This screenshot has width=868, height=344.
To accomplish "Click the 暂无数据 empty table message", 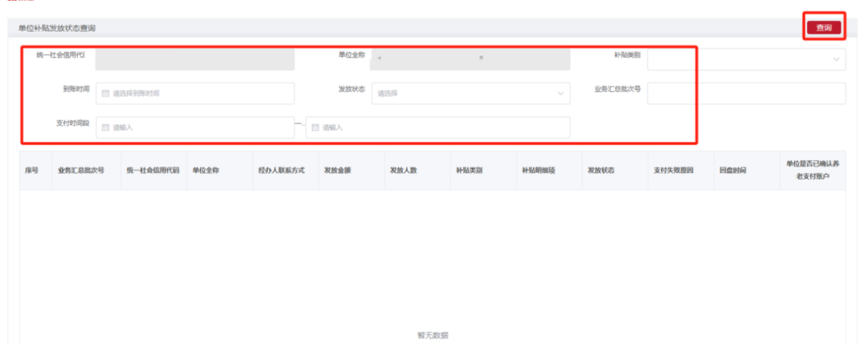I will pos(433,335).
